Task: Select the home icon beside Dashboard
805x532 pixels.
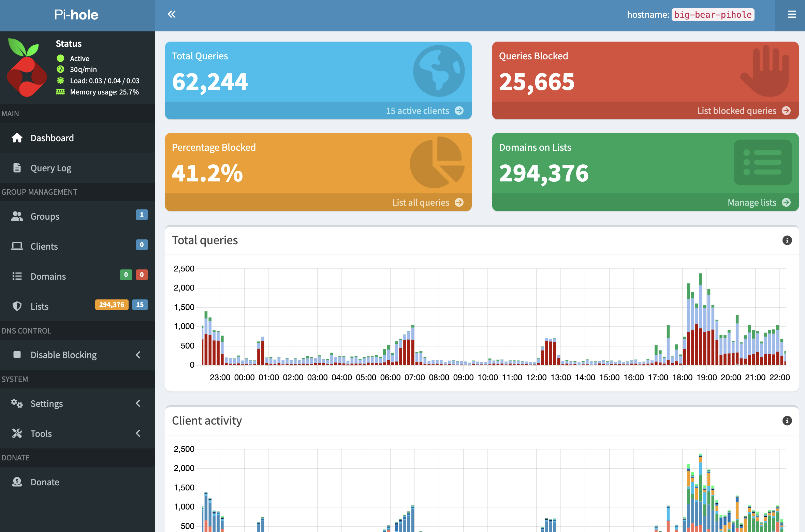Action: (17, 138)
